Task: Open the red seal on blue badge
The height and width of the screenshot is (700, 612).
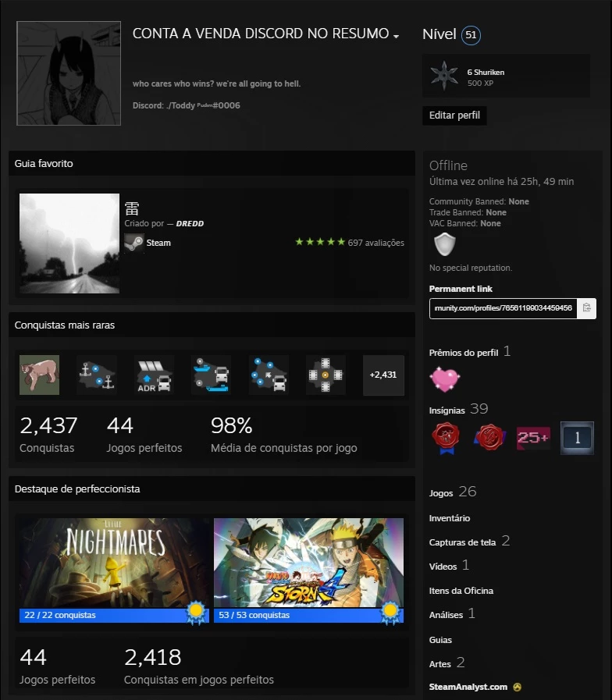Action: point(489,438)
